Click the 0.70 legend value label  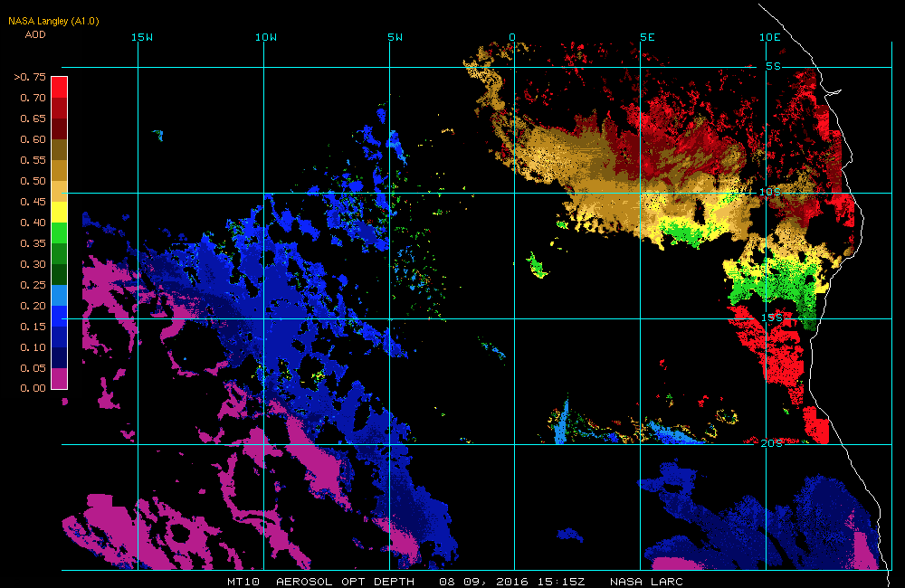click(33, 98)
